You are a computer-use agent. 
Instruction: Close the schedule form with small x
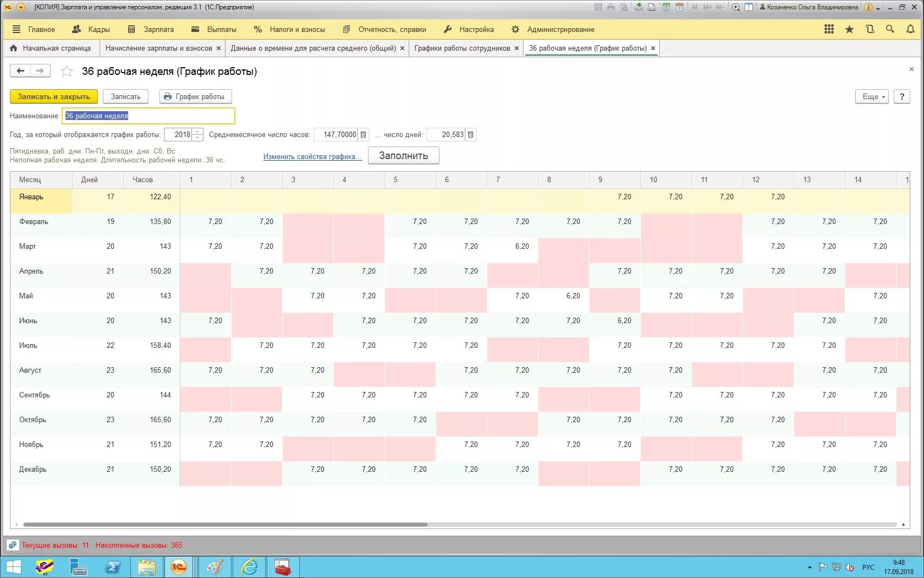911,69
